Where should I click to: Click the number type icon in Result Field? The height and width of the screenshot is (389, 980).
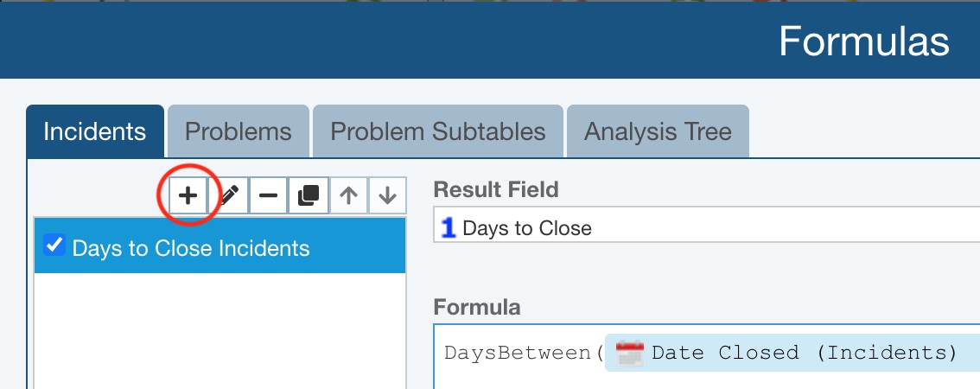tap(448, 228)
